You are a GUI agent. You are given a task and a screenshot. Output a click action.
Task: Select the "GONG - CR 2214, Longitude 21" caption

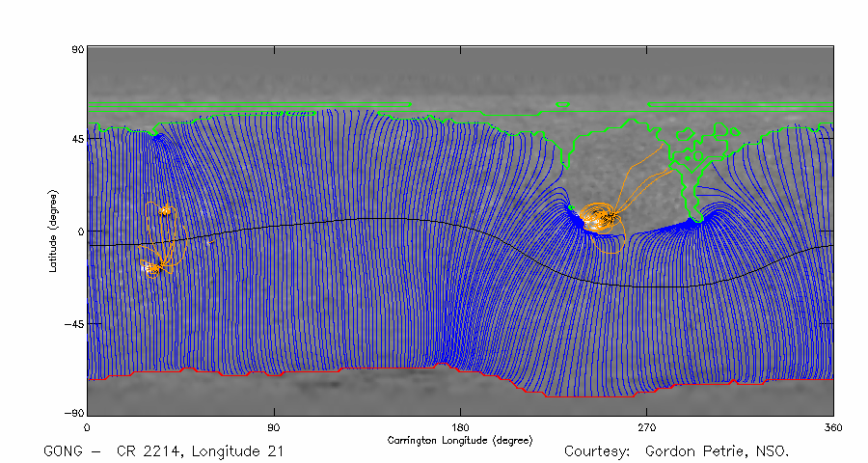point(164,451)
